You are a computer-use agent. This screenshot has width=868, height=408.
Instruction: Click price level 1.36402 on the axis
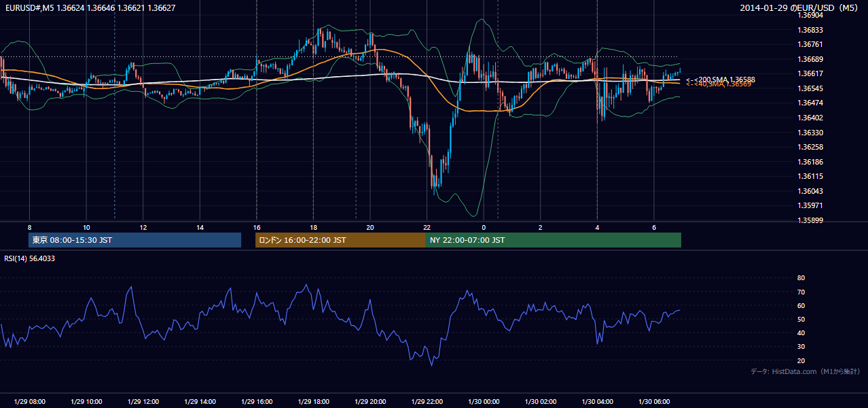coord(810,118)
